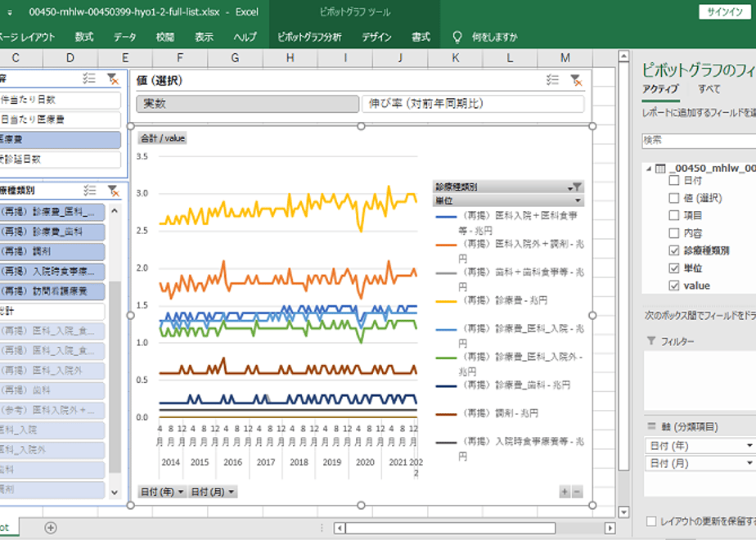Click horizontal scrollbar right arrow

pyautogui.click(x=610, y=529)
